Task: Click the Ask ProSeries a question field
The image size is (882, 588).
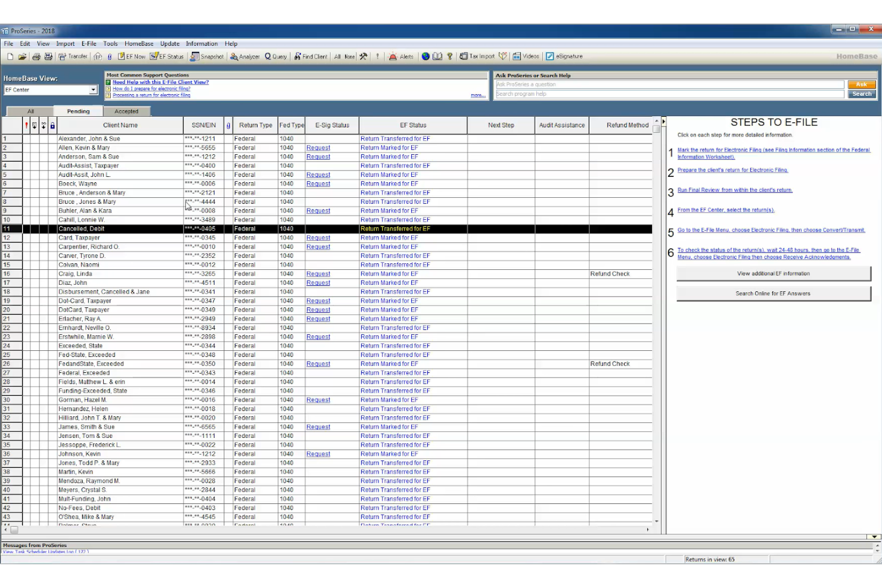Action: click(x=670, y=85)
